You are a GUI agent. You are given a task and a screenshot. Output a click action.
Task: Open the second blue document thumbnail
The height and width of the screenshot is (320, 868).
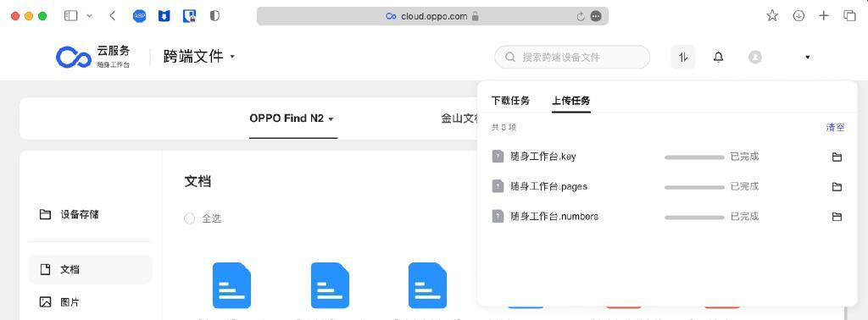point(330,285)
